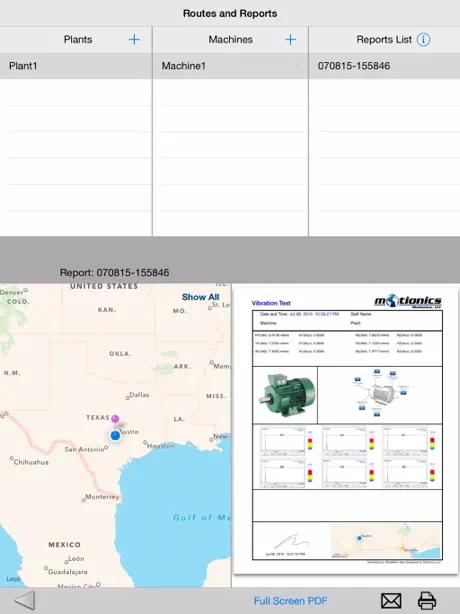Select Plant1 row
460x614 pixels.
(76, 66)
